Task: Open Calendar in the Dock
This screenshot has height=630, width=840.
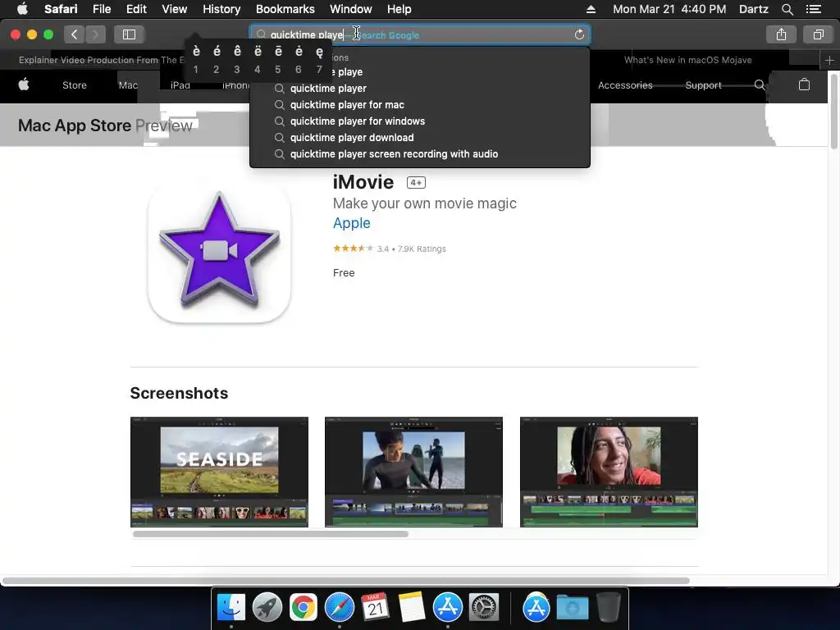Action: (375, 608)
